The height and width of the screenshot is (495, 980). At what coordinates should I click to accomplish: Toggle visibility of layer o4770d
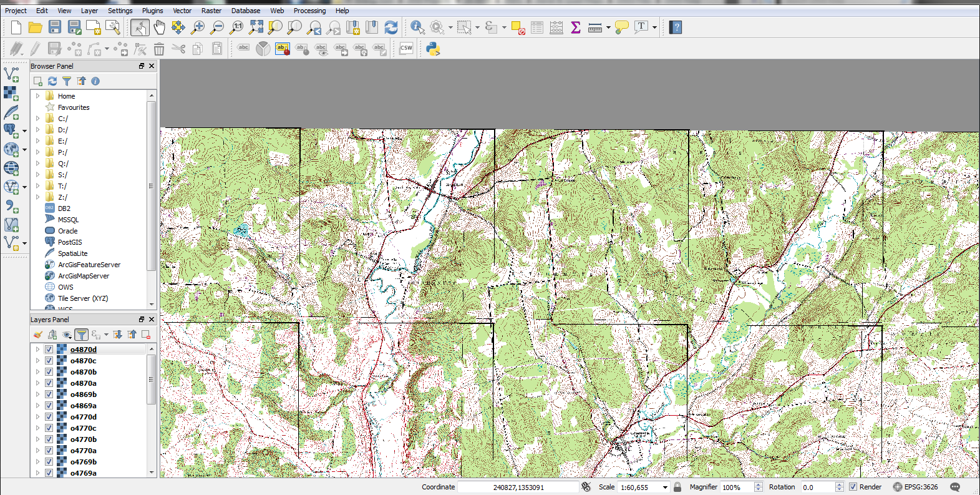point(49,417)
